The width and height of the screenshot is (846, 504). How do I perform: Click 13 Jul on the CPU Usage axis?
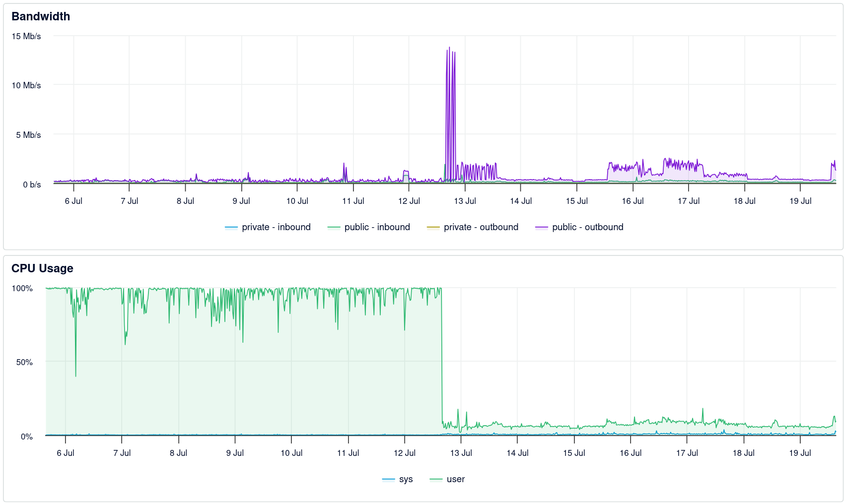click(461, 453)
